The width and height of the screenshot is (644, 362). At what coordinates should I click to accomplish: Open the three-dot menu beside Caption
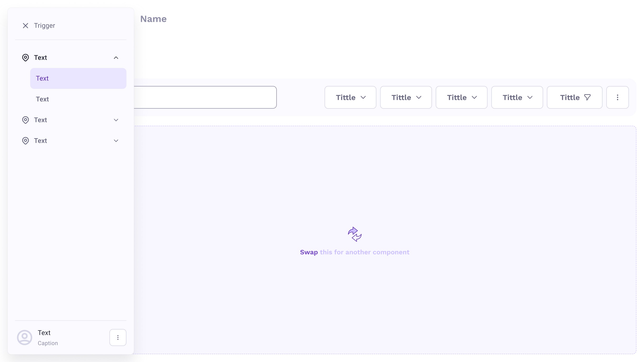[118, 338]
